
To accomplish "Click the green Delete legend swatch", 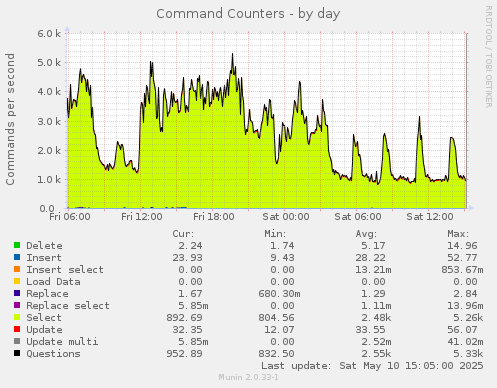I will [x=17, y=245].
